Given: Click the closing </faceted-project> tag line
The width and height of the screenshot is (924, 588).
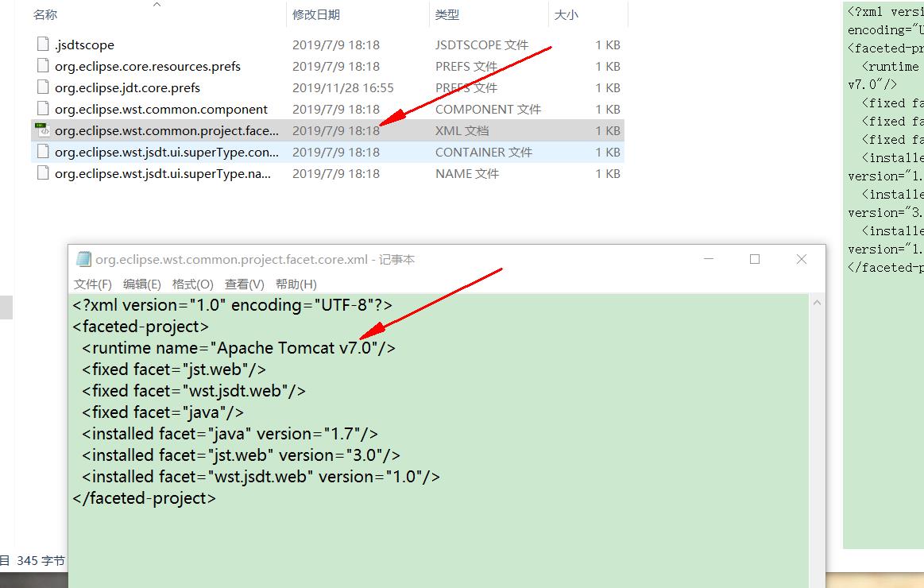Looking at the screenshot, I should [144, 498].
